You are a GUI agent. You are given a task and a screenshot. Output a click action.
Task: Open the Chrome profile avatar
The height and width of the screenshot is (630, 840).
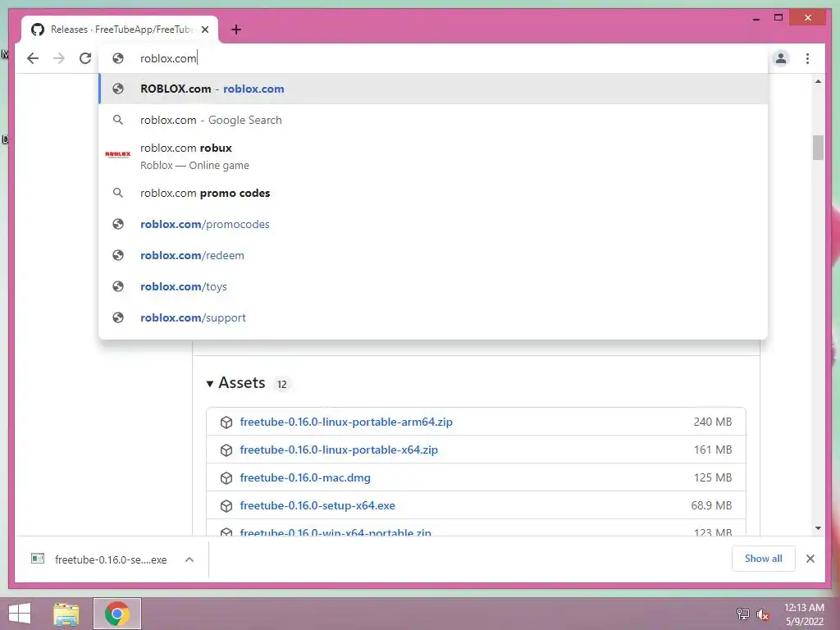coord(781,58)
